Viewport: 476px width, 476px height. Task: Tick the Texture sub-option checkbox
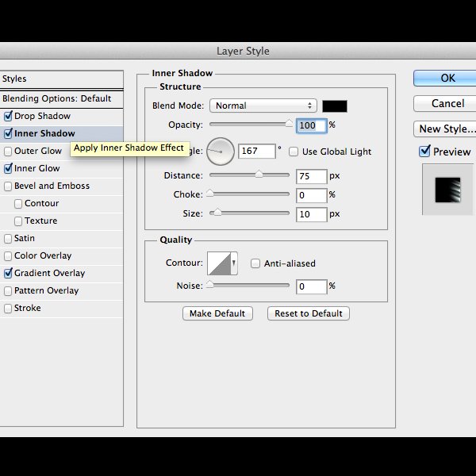pyautogui.click(x=18, y=221)
